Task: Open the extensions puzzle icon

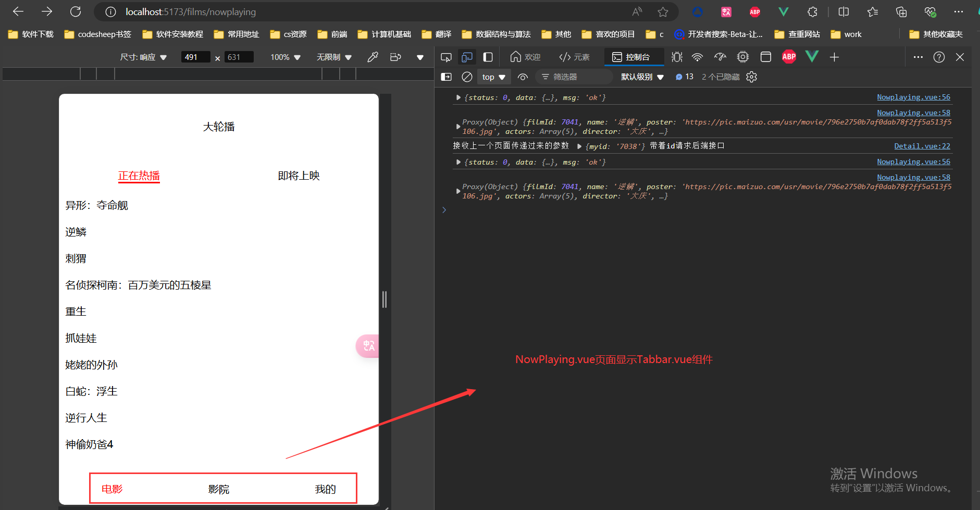Action: pyautogui.click(x=812, y=11)
